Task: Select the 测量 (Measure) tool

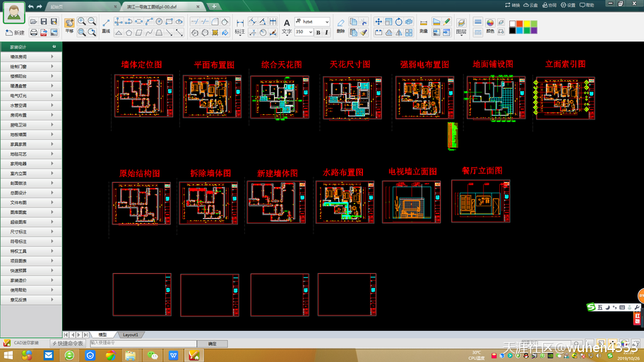Action: (424, 26)
